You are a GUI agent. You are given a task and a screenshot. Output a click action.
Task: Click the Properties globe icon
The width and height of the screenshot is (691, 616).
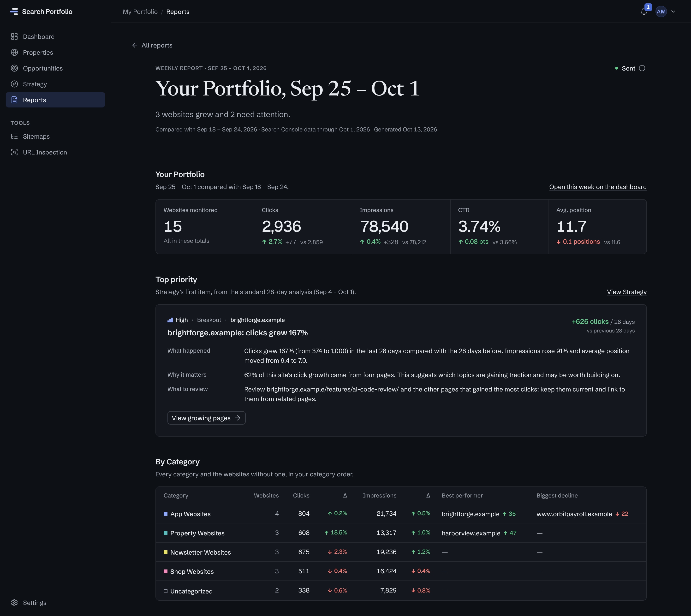[x=14, y=53]
